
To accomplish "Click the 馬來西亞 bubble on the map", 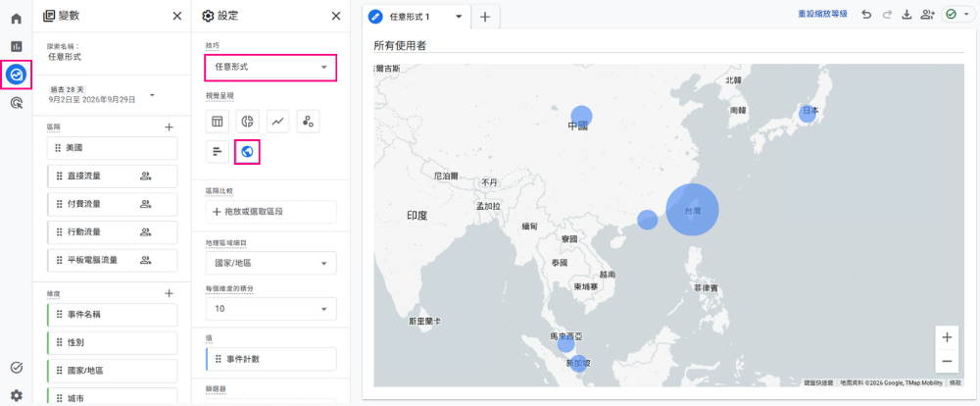I will pos(565,343).
